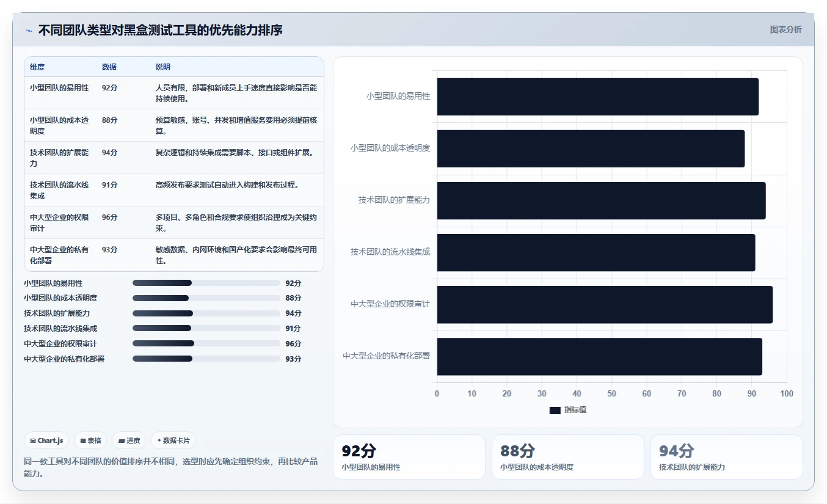Click the description starting with 多项目
Image resolution: width=827 pixels, height=504 pixels.
coord(236,223)
